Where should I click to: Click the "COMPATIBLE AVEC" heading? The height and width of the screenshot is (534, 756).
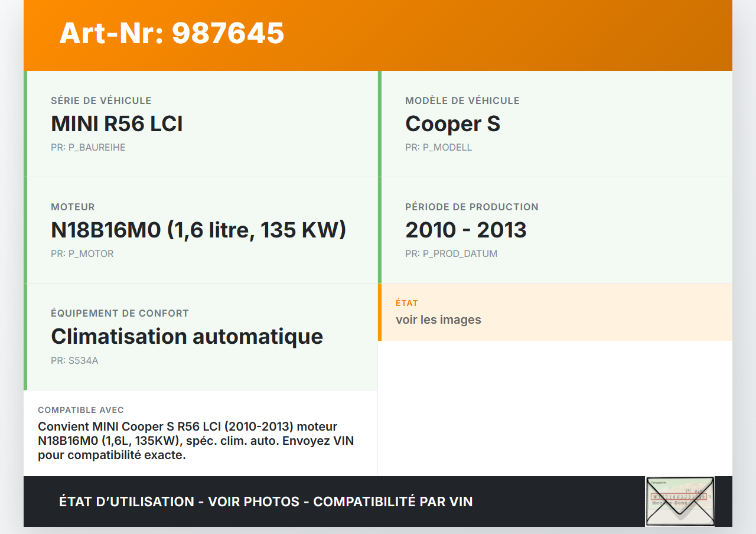(81, 410)
